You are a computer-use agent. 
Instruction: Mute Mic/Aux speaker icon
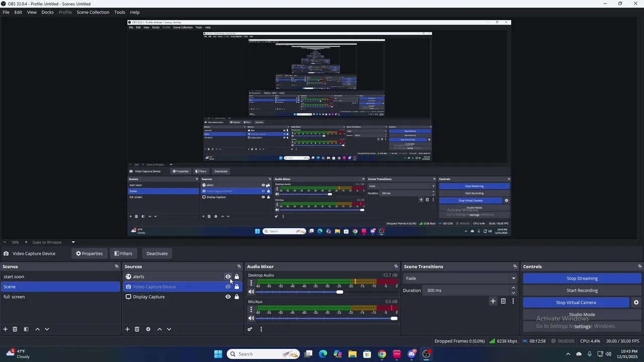pos(251,318)
